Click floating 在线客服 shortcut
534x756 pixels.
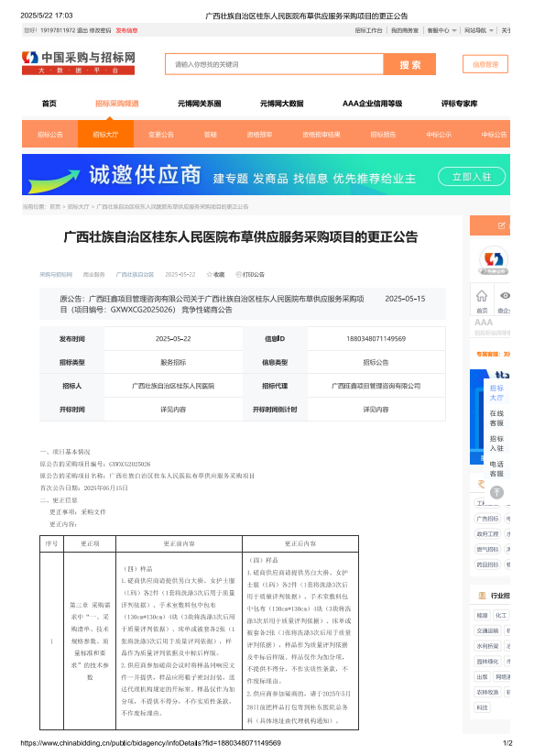(x=496, y=418)
